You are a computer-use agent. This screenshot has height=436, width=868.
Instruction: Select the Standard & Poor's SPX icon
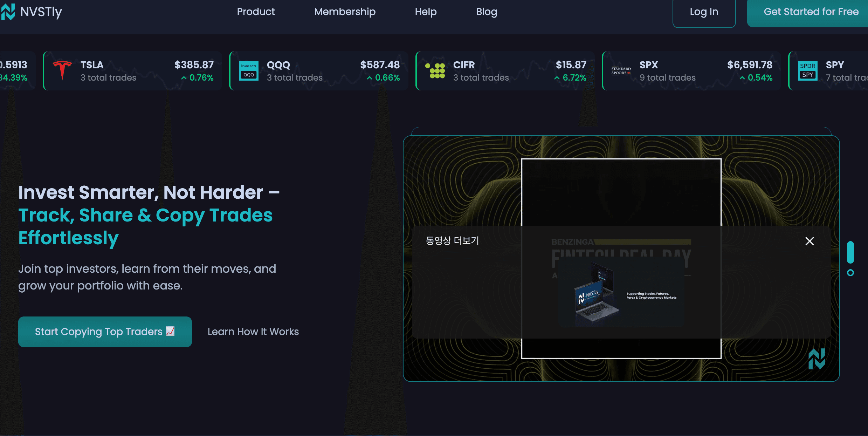click(621, 70)
